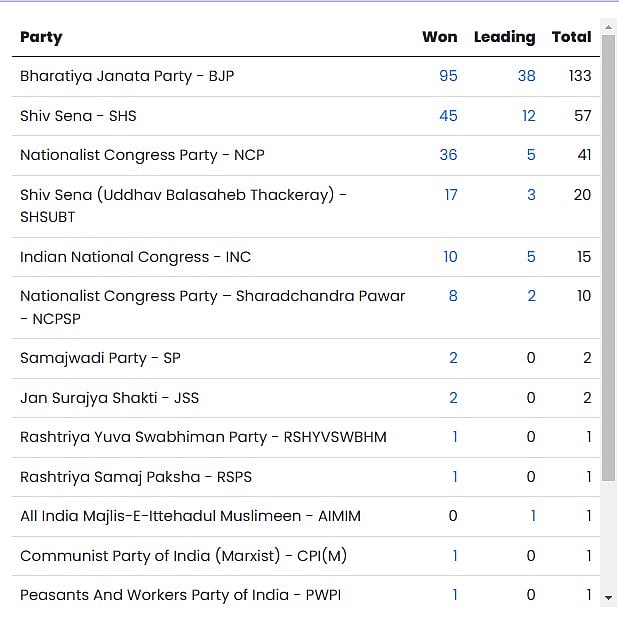
Task: Open Shiv Sena leading count 12
Action: pyautogui.click(x=529, y=116)
